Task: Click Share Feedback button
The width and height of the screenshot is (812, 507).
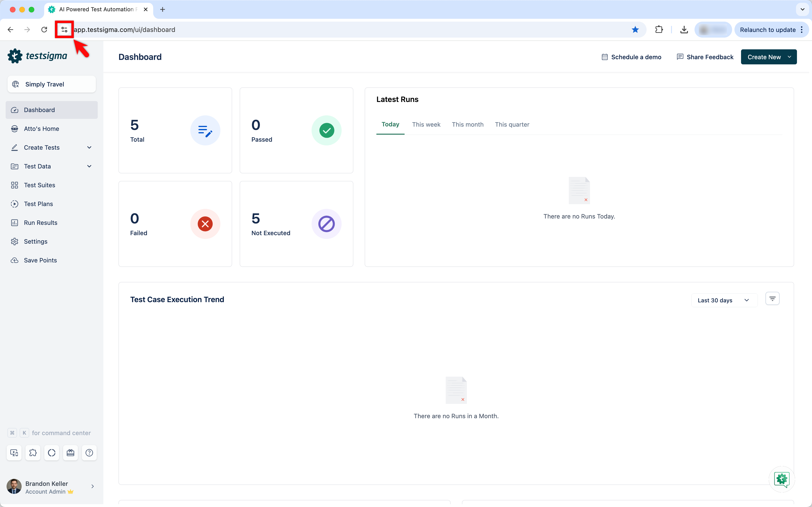Action: (x=705, y=57)
